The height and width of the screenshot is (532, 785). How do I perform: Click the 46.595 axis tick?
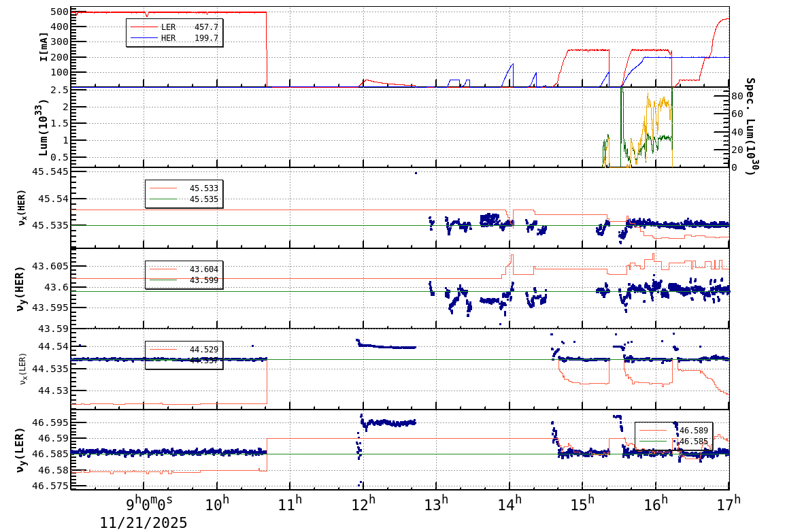(x=50, y=422)
